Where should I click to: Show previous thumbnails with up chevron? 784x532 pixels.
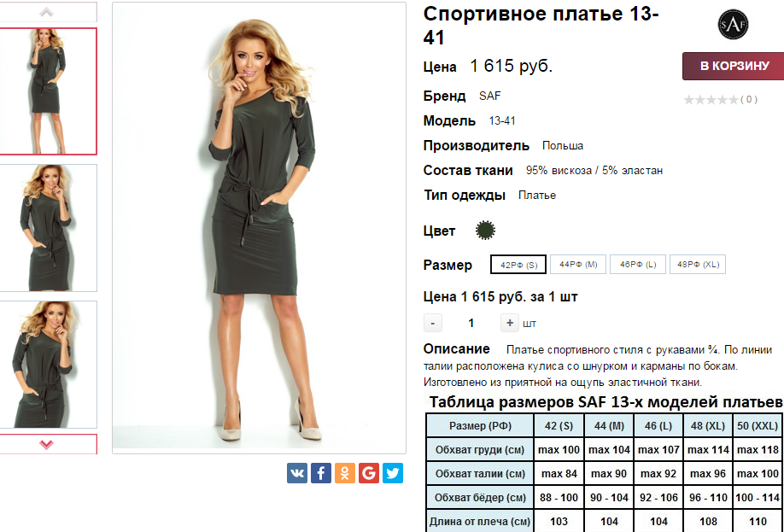(x=46, y=12)
